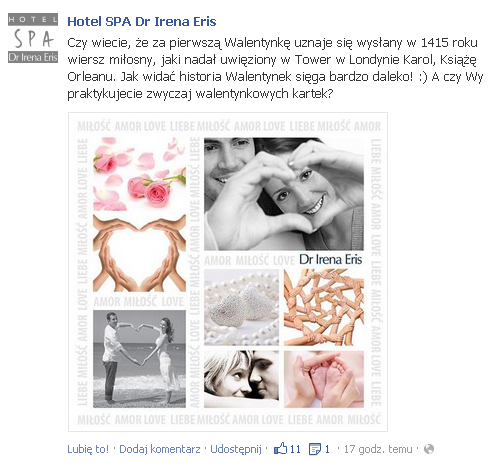
Task: Click the Dr Irena Eris logo in collage
Action: pos(330,260)
